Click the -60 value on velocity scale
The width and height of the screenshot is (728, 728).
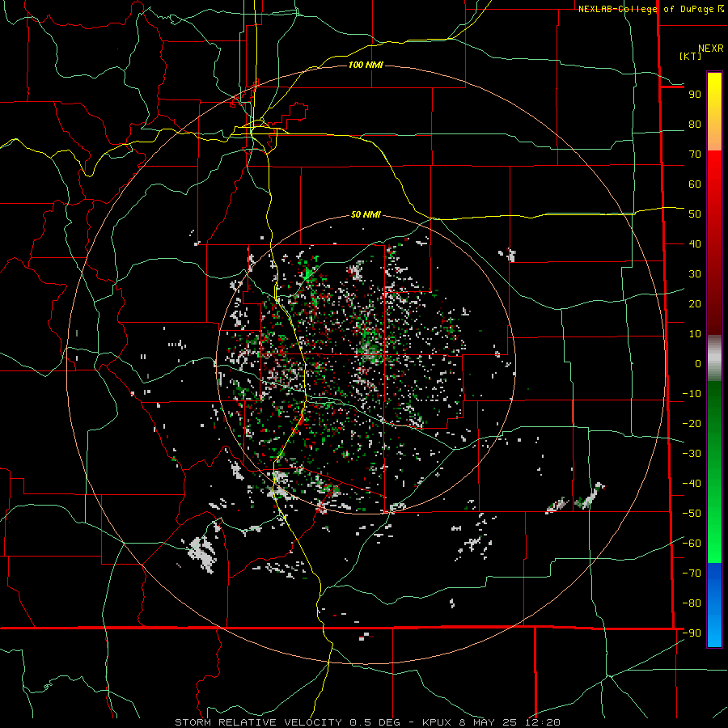[692, 544]
